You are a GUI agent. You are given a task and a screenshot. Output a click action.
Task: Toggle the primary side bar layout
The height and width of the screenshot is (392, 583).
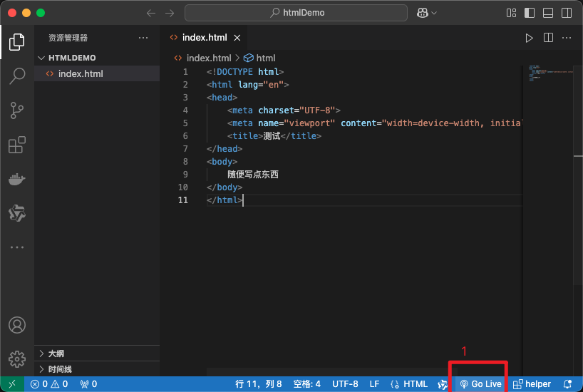pos(530,13)
